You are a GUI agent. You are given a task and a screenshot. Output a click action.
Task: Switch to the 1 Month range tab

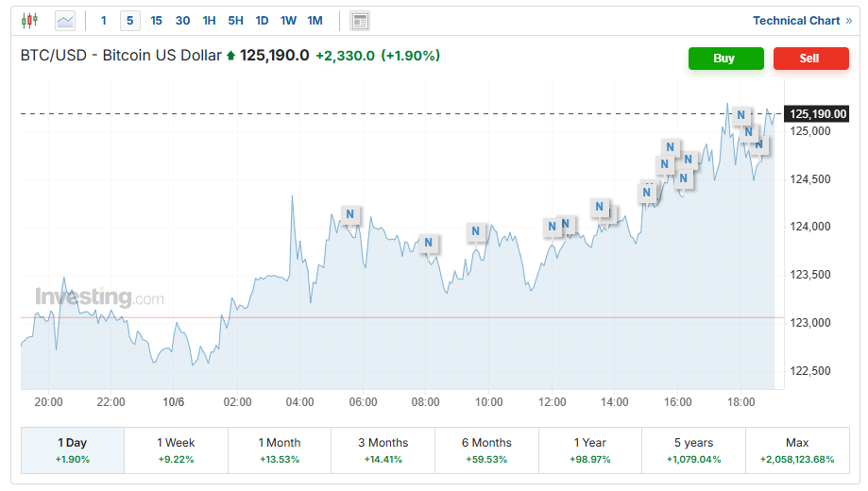click(x=279, y=450)
